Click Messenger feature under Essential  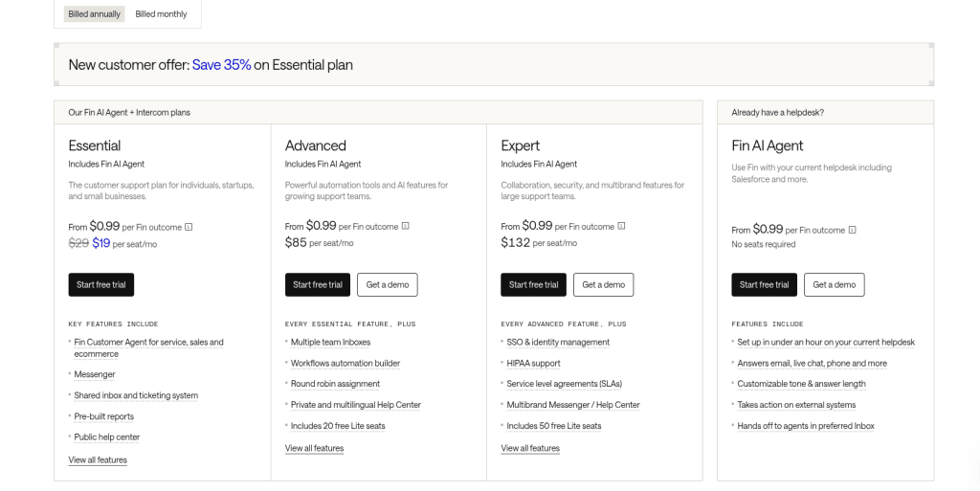95,374
